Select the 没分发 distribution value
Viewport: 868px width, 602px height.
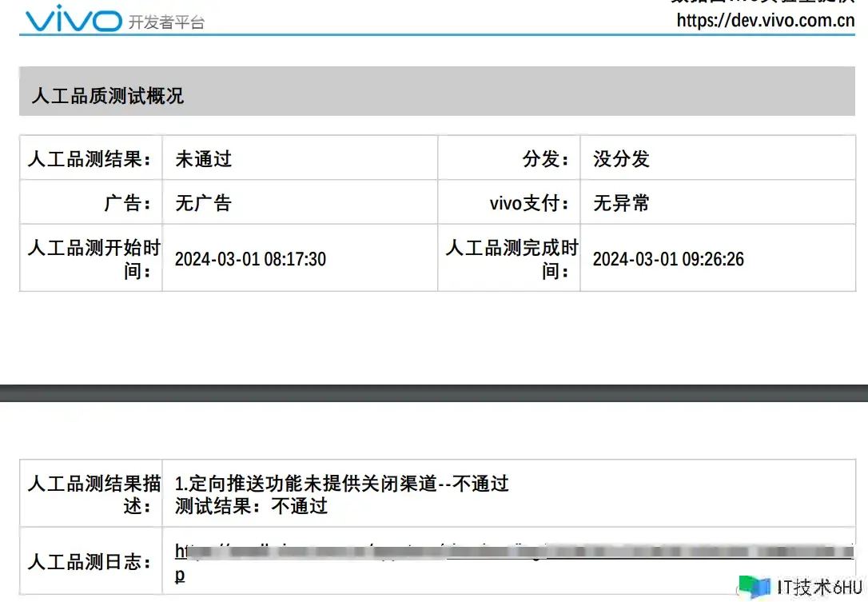[x=621, y=159]
